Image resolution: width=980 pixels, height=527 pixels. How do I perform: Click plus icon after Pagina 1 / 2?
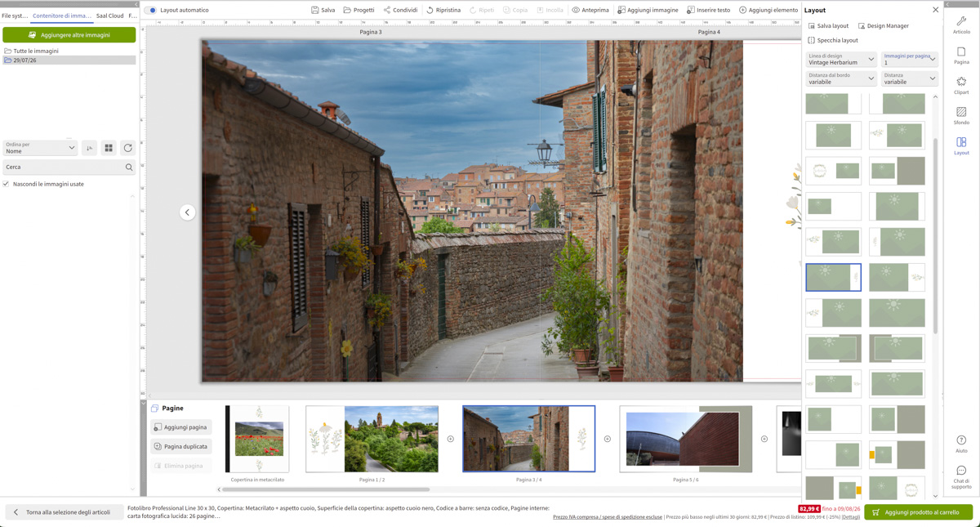[451, 439]
